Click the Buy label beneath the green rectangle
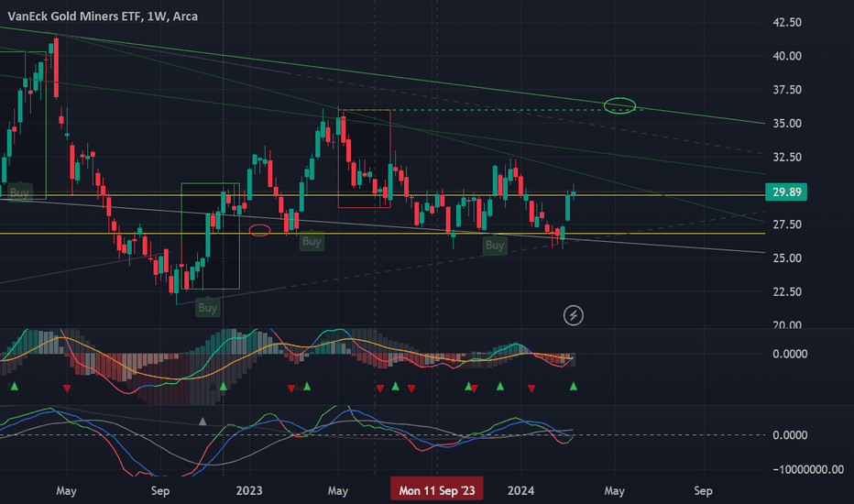This screenshot has height=504, width=854. (x=207, y=308)
